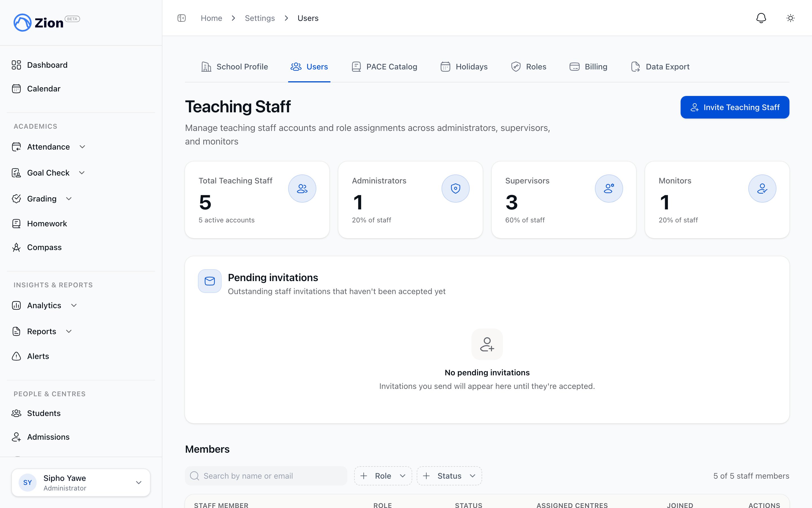Open the Sipho Yawe account menu

pos(81,483)
